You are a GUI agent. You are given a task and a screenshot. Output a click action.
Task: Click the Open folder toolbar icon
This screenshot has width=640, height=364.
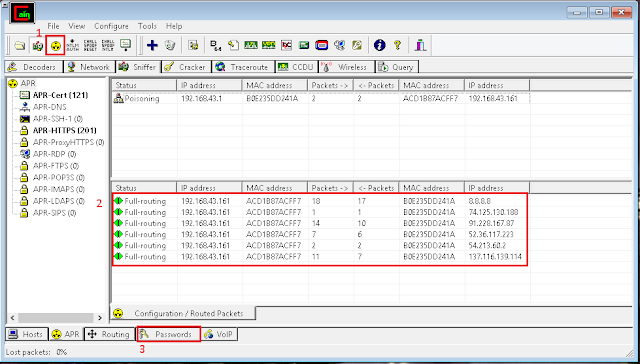tap(19, 45)
